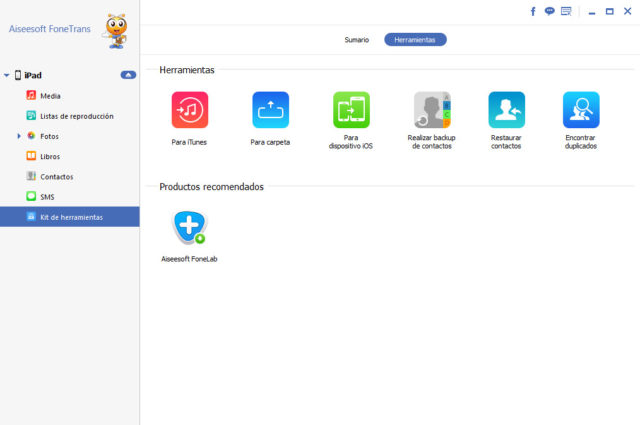This screenshot has width=640, height=425.
Task: Click the Aiseesoft FoneTrans title text
Action: coord(50,29)
